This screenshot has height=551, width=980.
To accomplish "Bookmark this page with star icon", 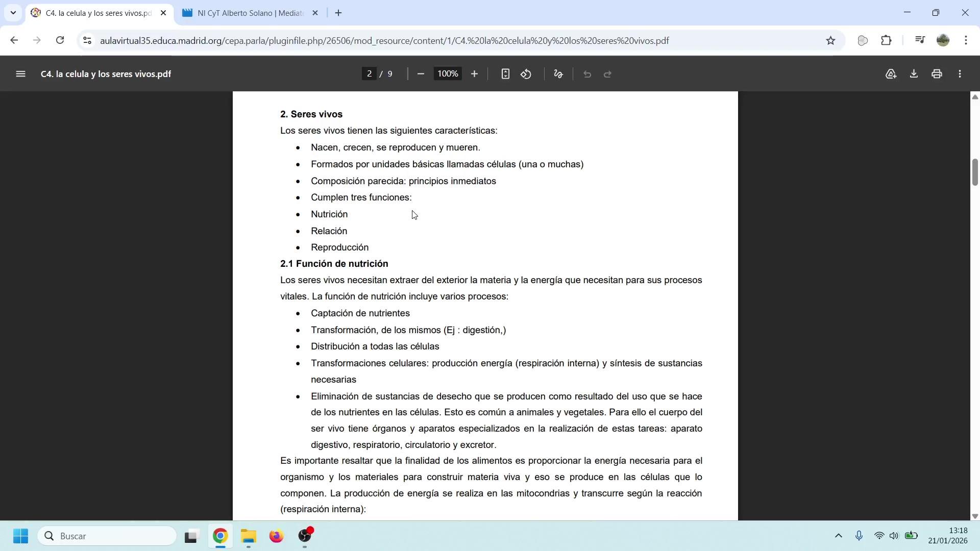I will tap(830, 41).
